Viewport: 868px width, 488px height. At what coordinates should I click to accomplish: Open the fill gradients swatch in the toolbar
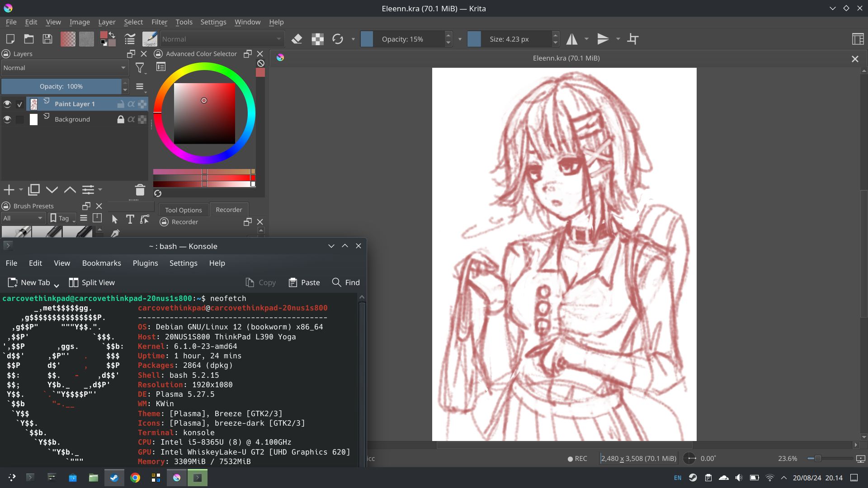(x=68, y=39)
